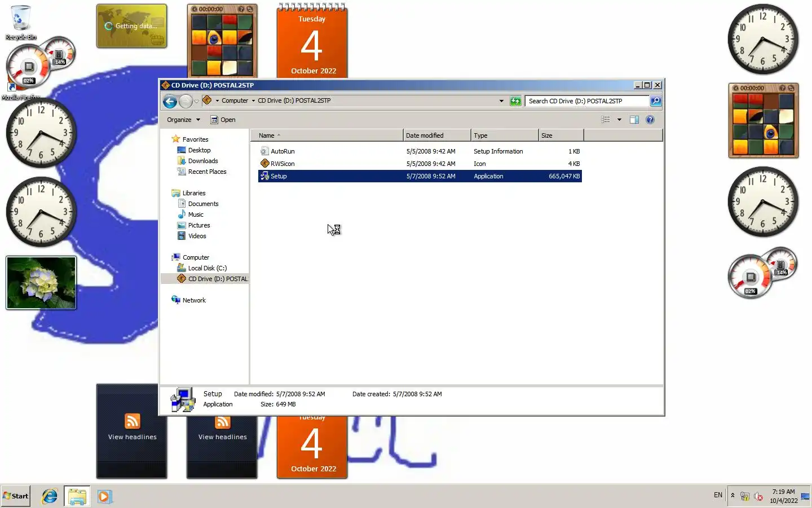Image resolution: width=812 pixels, height=508 pixels.
Task: Click the search magnifier button
Action: [655, 101]
